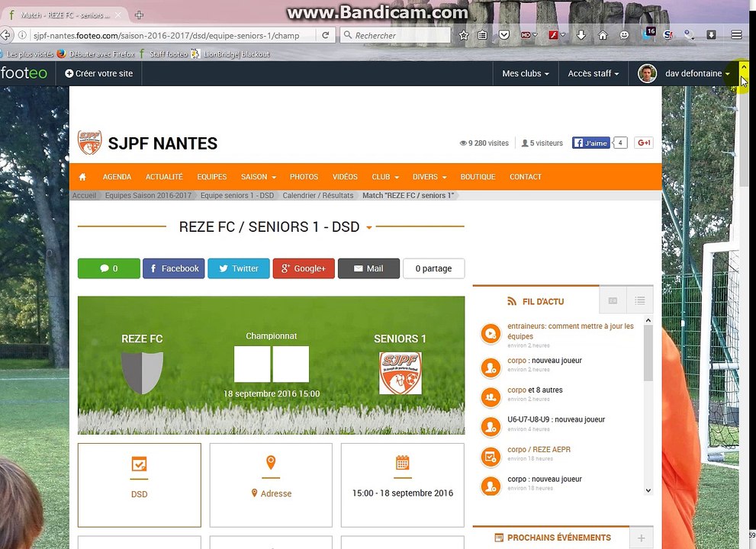Open the Adresse location link
756x549 pixels.
pos(272,493)
